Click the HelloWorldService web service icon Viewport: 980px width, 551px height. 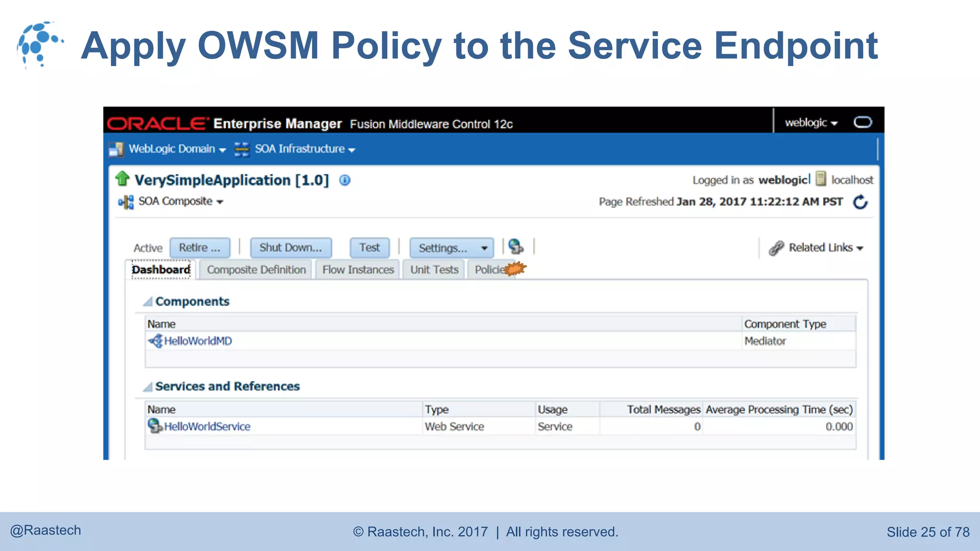pyautogui.click(x=155, y=426)
